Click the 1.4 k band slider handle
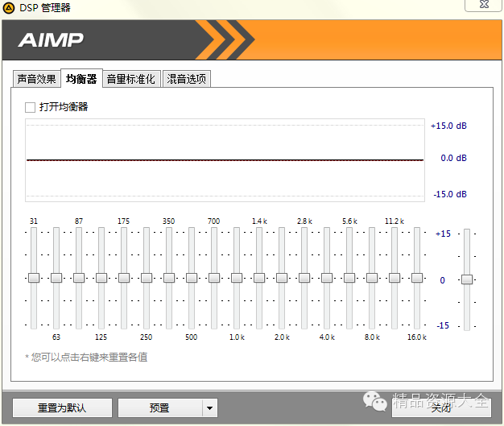Image resolution: width=504 pixels, height=426 pixels. tap(259, 278)
